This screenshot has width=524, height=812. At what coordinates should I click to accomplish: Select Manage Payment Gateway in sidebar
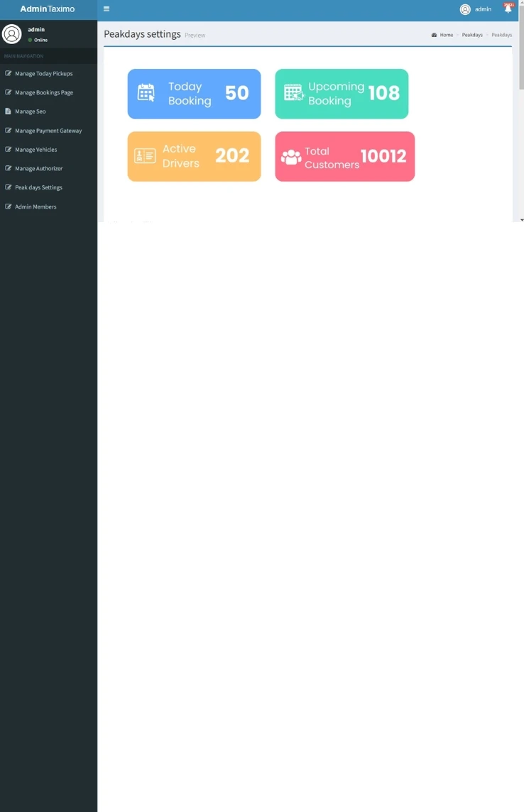[48, 131]
